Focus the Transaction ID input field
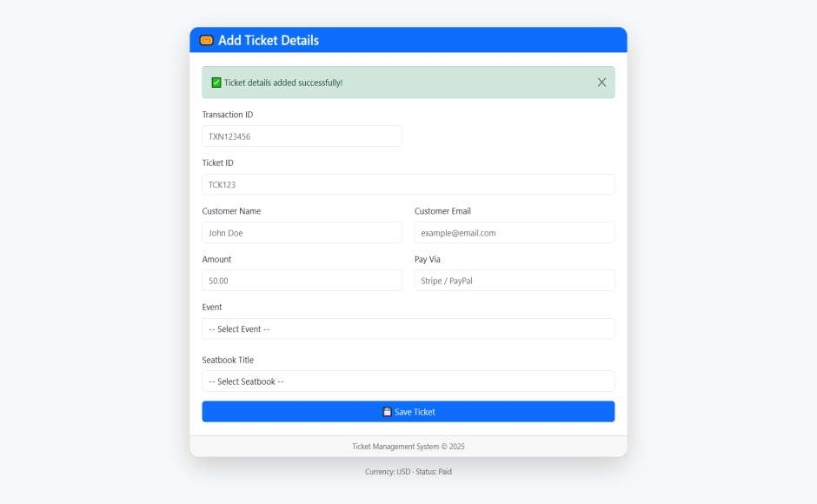The image size is (817, 504). pos(302,136)
